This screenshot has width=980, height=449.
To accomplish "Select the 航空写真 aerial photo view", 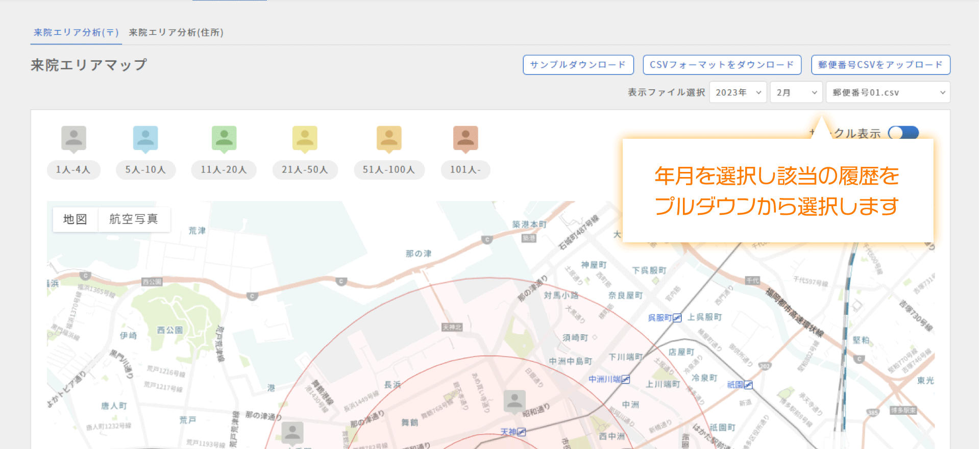I will [134, 219].
